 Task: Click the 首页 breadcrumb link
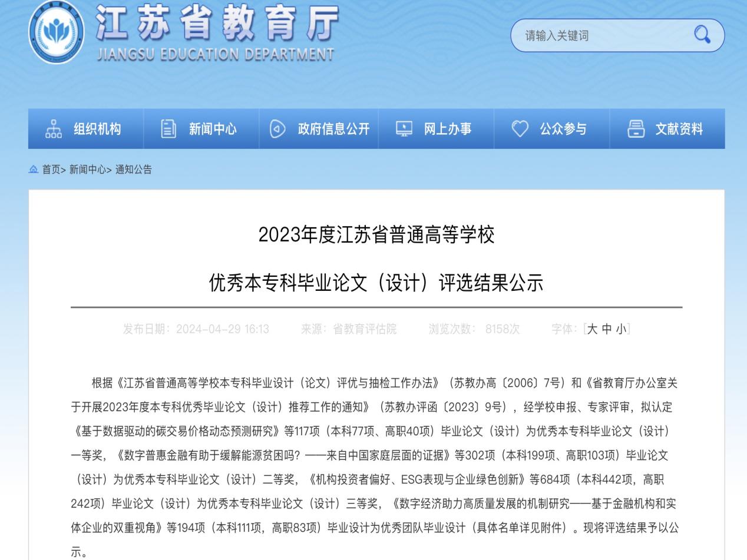pos(51,170)
